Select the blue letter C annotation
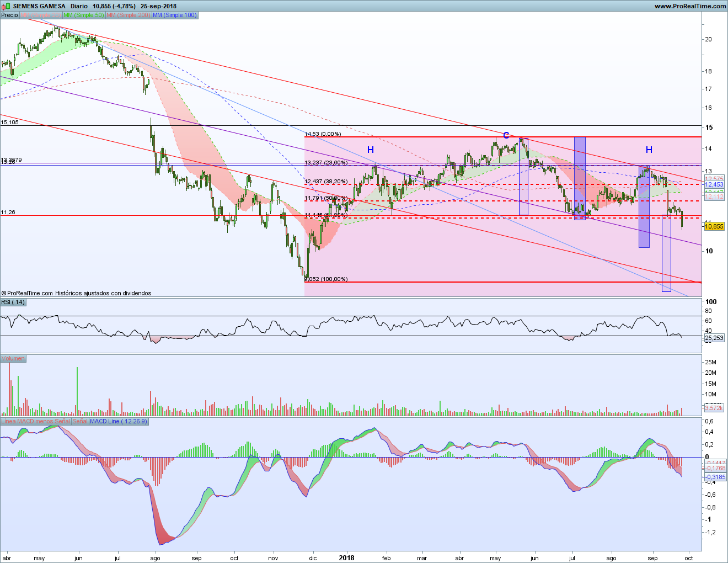 [506, 136]
